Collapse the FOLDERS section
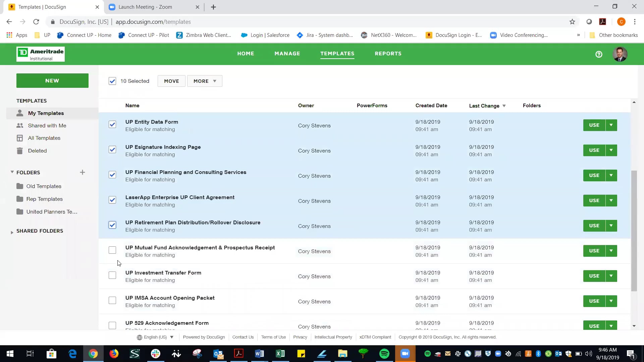 (x=12, y=172)
